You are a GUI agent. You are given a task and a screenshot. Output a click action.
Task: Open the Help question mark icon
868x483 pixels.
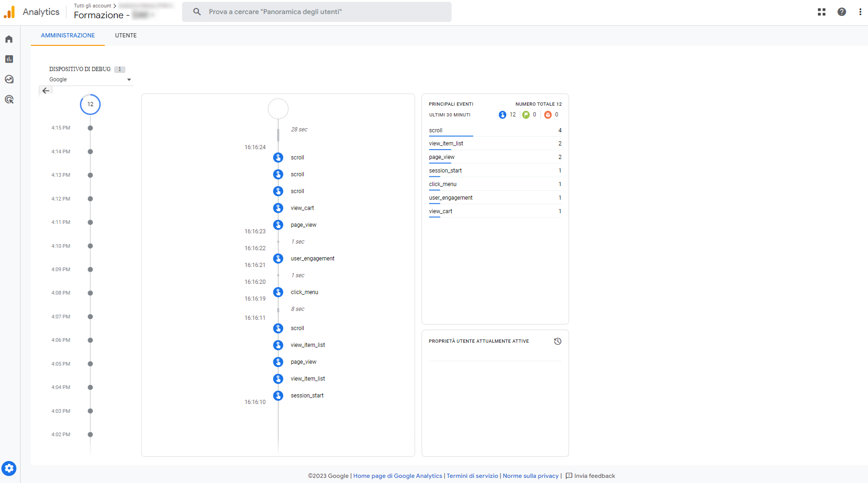841,12
